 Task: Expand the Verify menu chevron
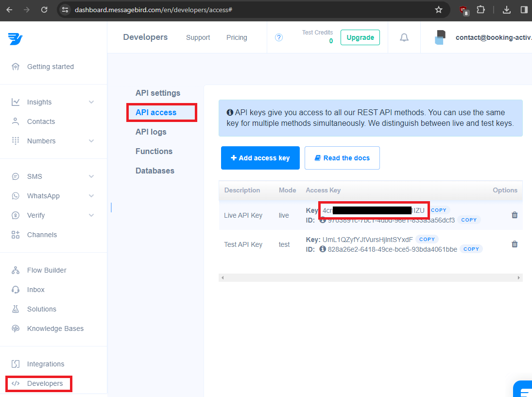91,215
